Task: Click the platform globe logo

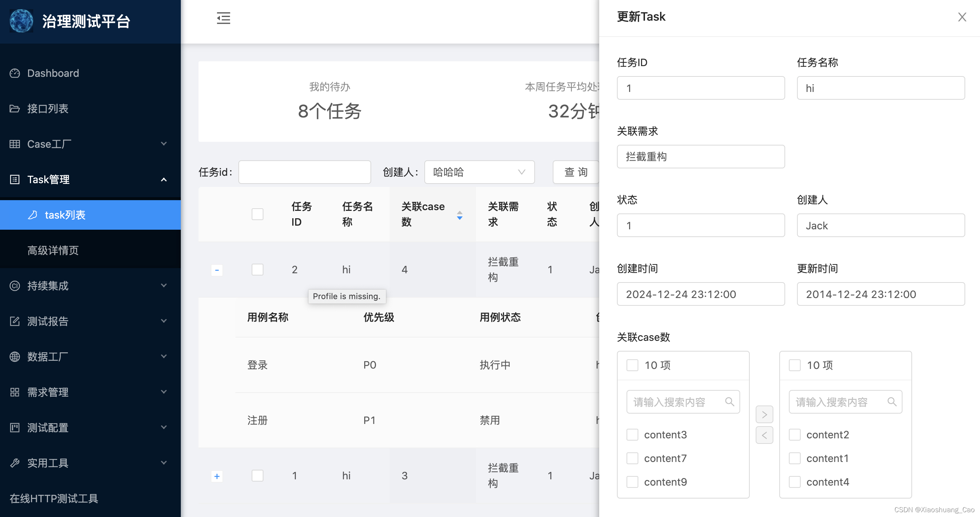Action: coord(21,21)
